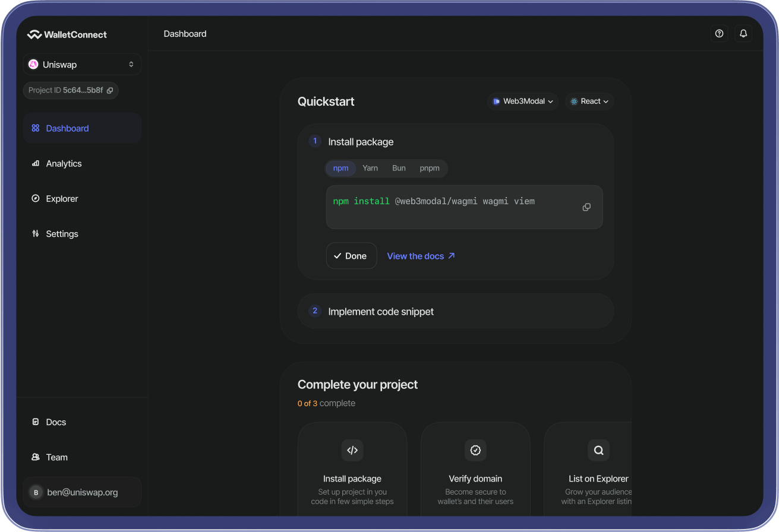This screenshot has height=532, width=779.
Task: Go to the Dashboard menu item
Action: tap(67, 128)
